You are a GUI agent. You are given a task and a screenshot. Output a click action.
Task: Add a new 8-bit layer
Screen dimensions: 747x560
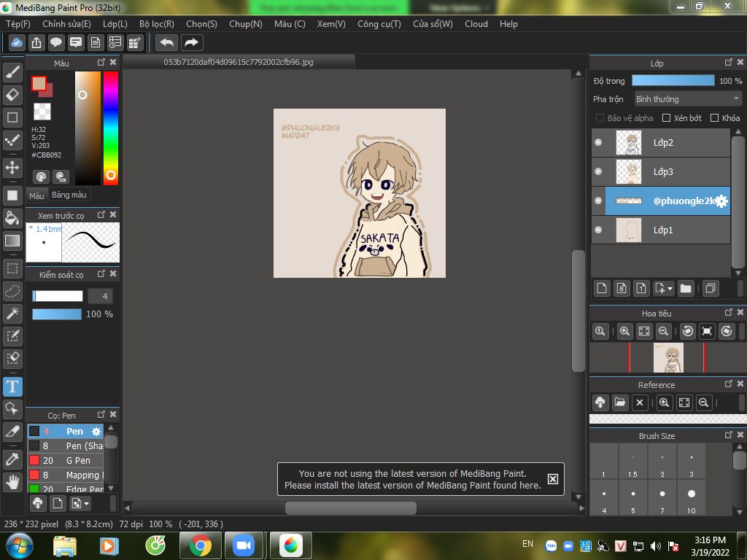[622, 288]
